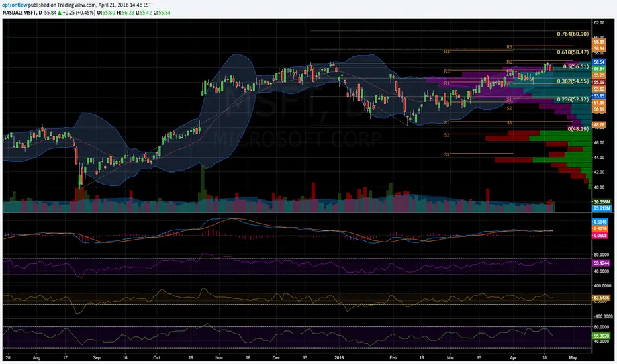The width and height of the screenshot is (617, 364).
Task: Click the 83.5436 indicator value tag
Action: (x=601, y=298)
